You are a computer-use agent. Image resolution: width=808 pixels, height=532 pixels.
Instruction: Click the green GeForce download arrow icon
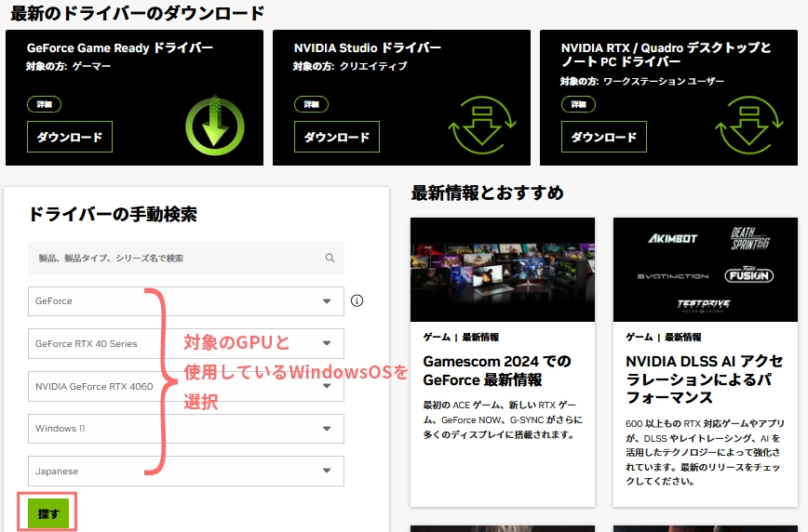(215, 126)
